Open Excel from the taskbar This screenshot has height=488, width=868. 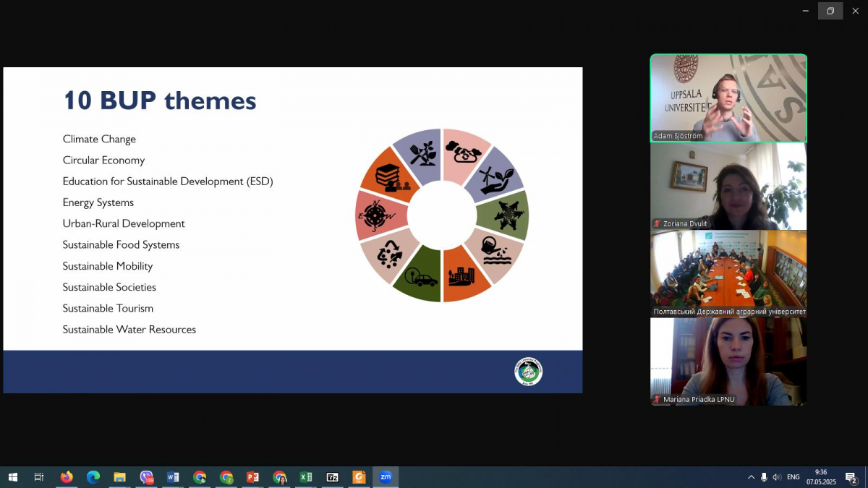pyautogui.click(x=306, y=477)
